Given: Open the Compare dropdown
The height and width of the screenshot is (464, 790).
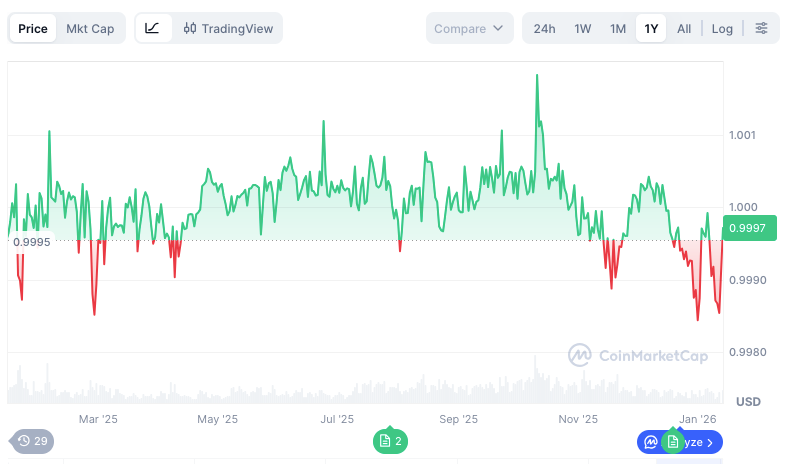Looking at the screenshot, I should pyautogui.click(x=469, y=28).
